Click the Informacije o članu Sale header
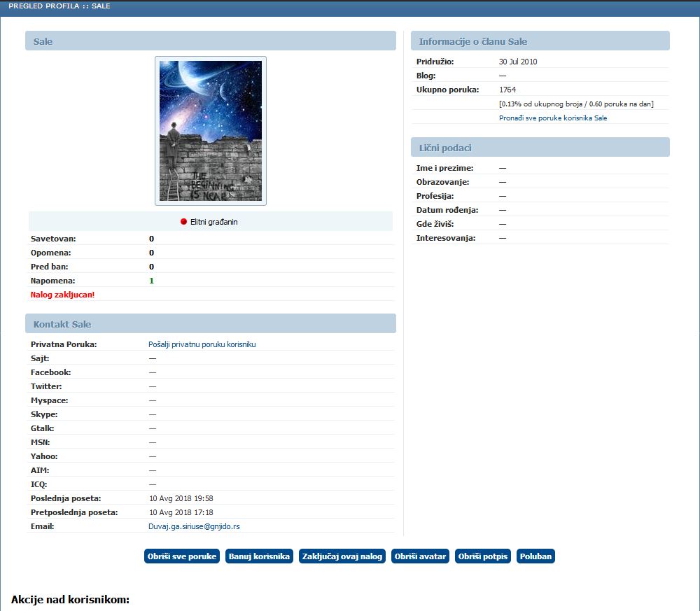The image size is (700, 611). (540, 41)
